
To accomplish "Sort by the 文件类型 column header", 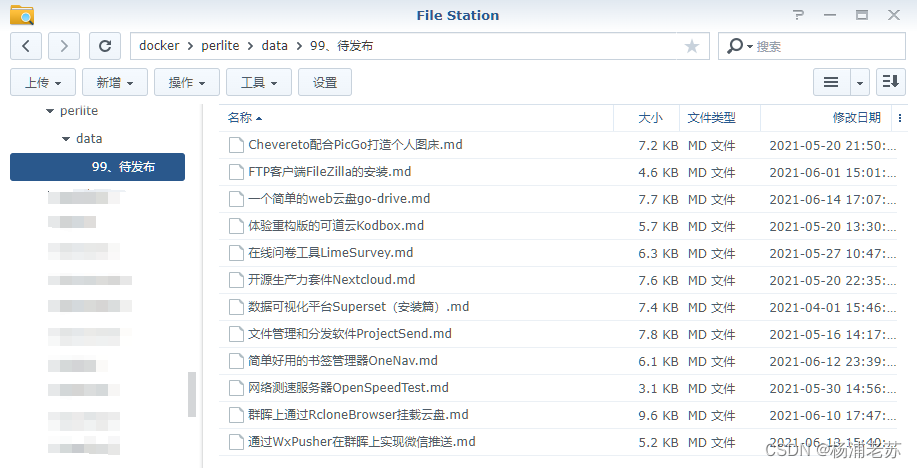I will point(720,118).
